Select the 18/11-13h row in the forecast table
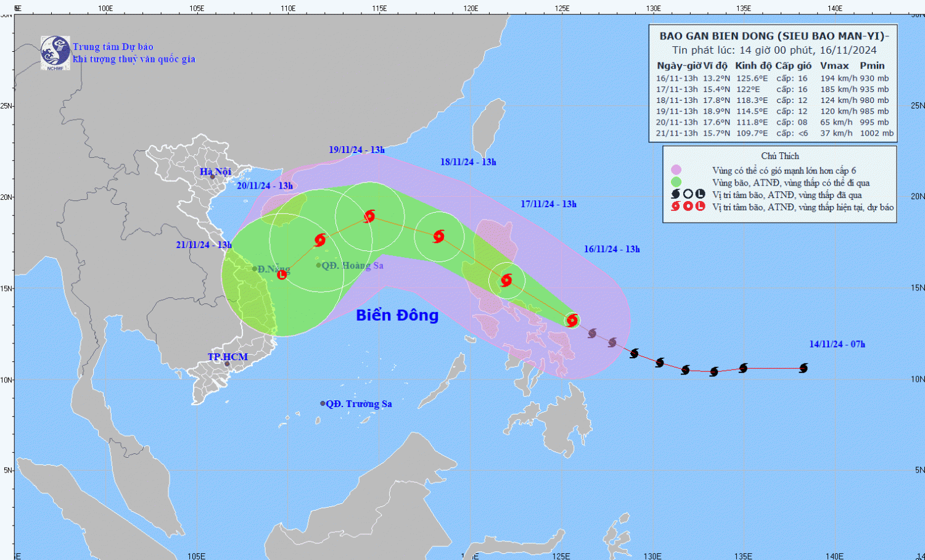Viewport: 925px width, 560px height. pyautogui.click(x=772, y=100)
